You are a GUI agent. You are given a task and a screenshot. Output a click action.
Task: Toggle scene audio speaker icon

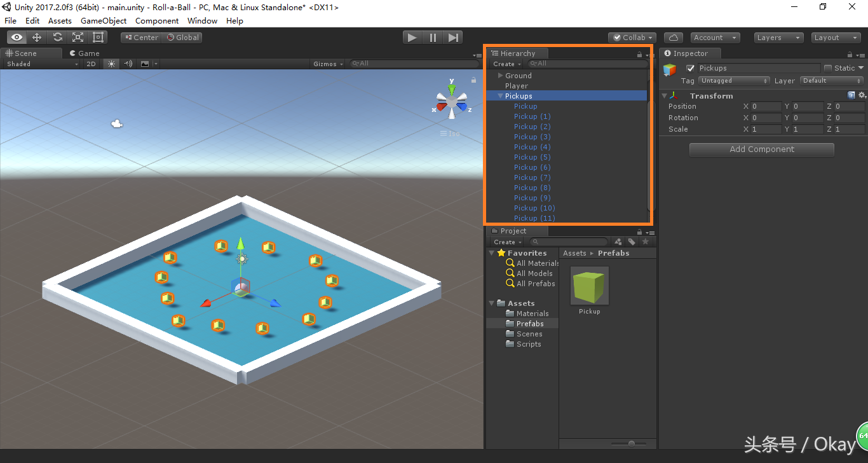[128, 64]
